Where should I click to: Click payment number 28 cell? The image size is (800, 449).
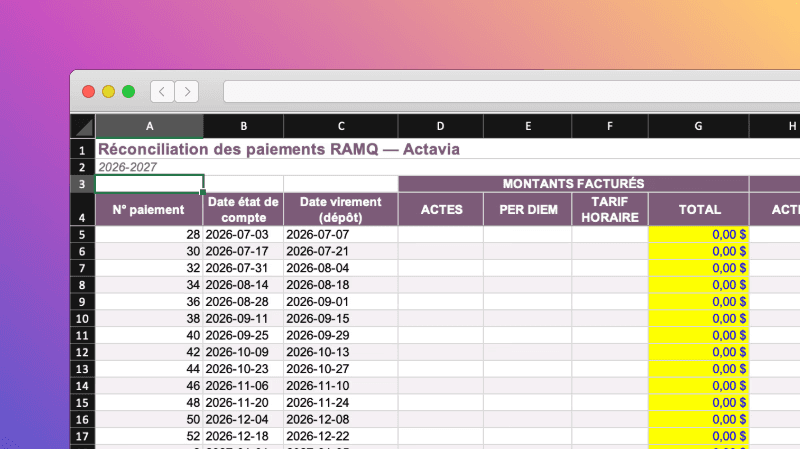(149, 235)
